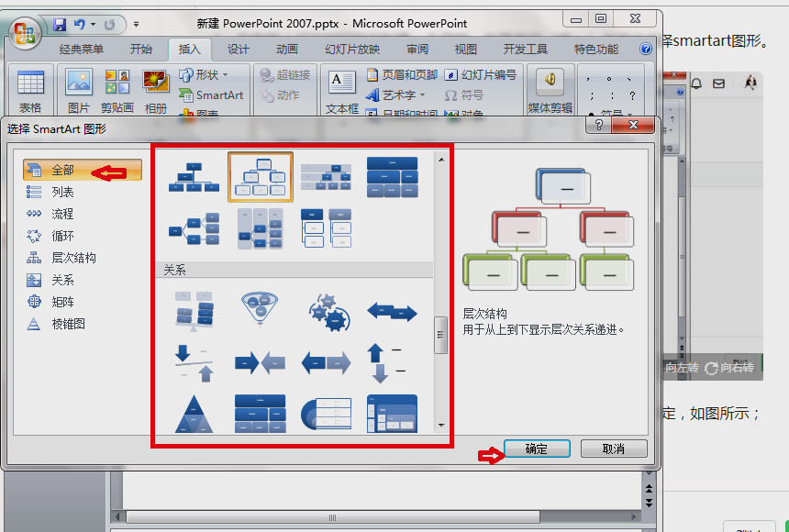Screen dimensions: 789x532
Task: Select 棱锥图 category in SmartArt dialog
Action: click(83, 324)
